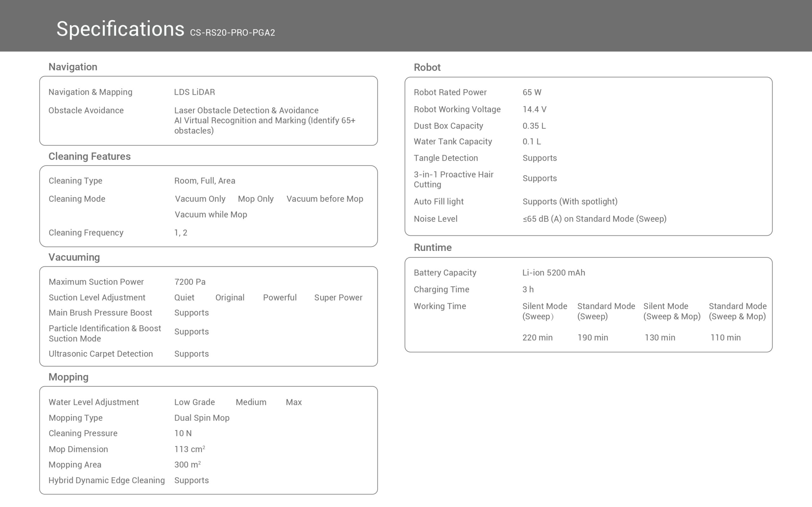Screen dimensions: 812x507
Task: Select the Medium water level
Action: click(x=251, y=402)
